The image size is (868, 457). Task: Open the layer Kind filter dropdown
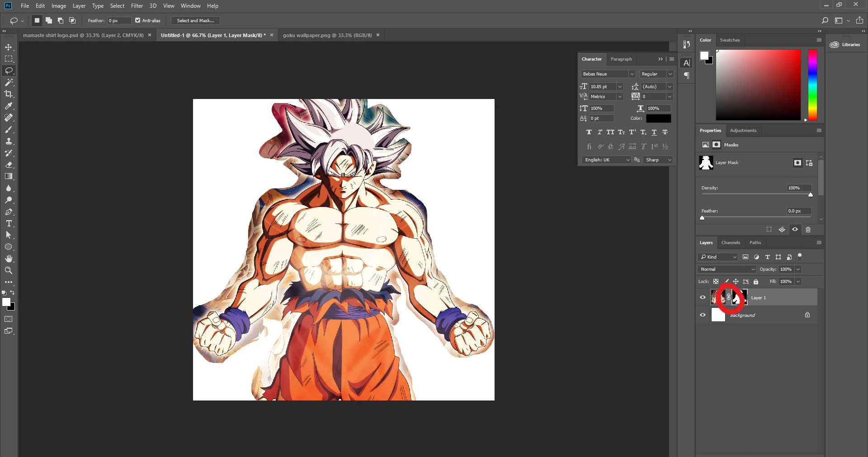pyautogui.click(x=718, y=257)
